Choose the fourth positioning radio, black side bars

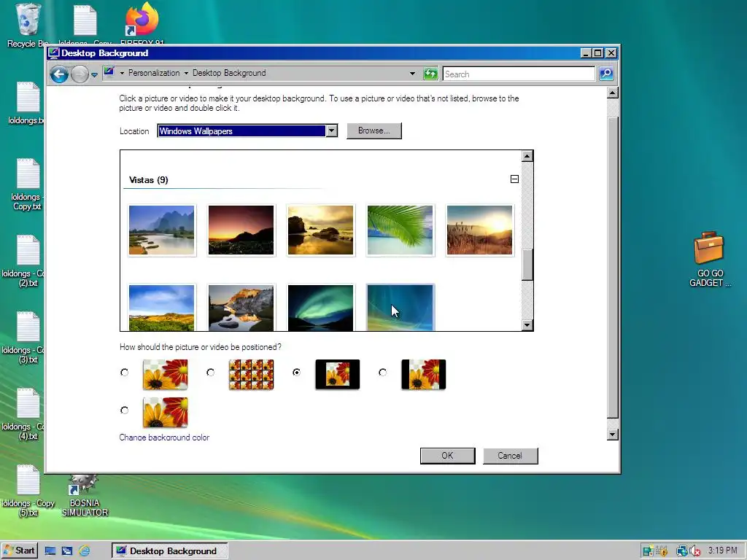click(382, 373)
